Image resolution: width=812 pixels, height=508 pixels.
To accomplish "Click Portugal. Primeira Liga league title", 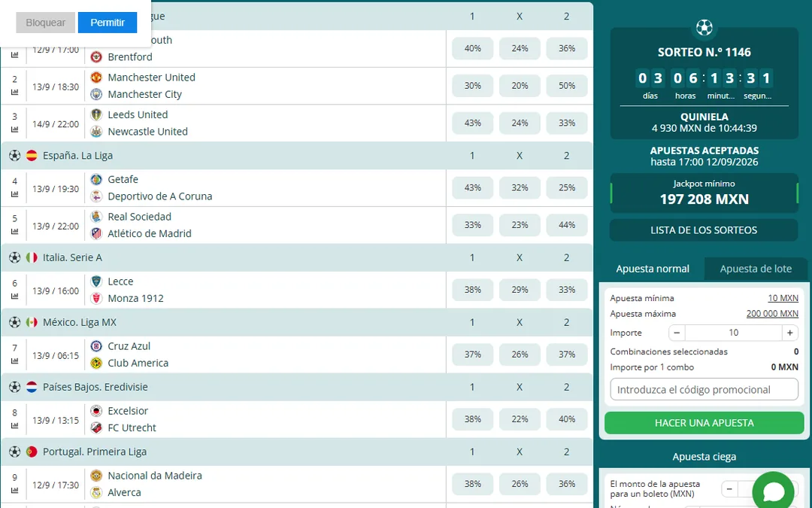I will [95, 452].
